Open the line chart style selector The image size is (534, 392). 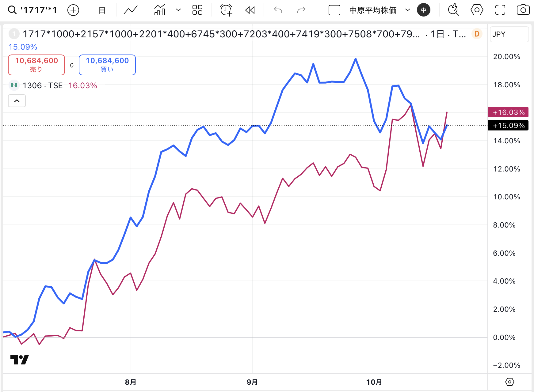coord(131,10)
